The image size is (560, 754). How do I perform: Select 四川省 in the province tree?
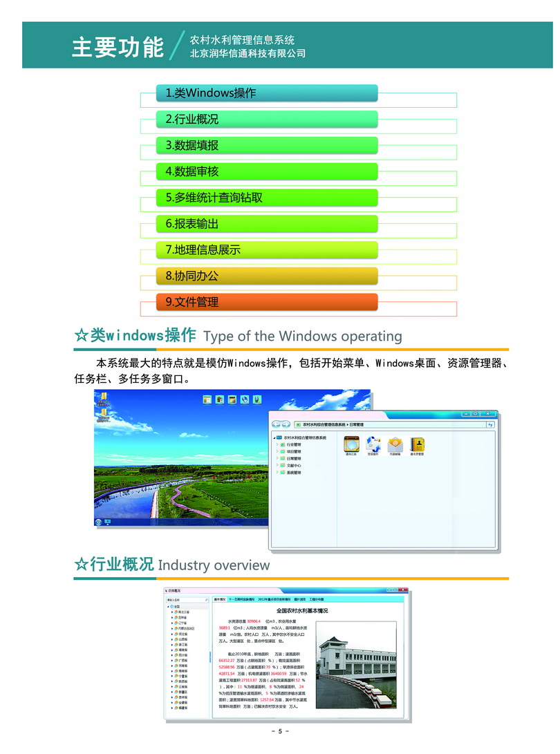click(183, 655)
